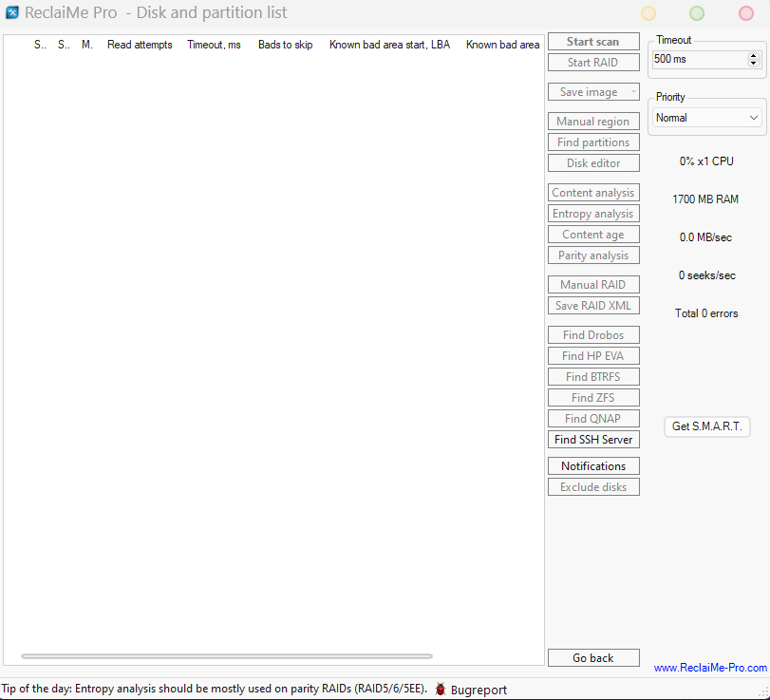Click the Read attempts column header
Screen dimensions: 770x700
tap(140, 45)
